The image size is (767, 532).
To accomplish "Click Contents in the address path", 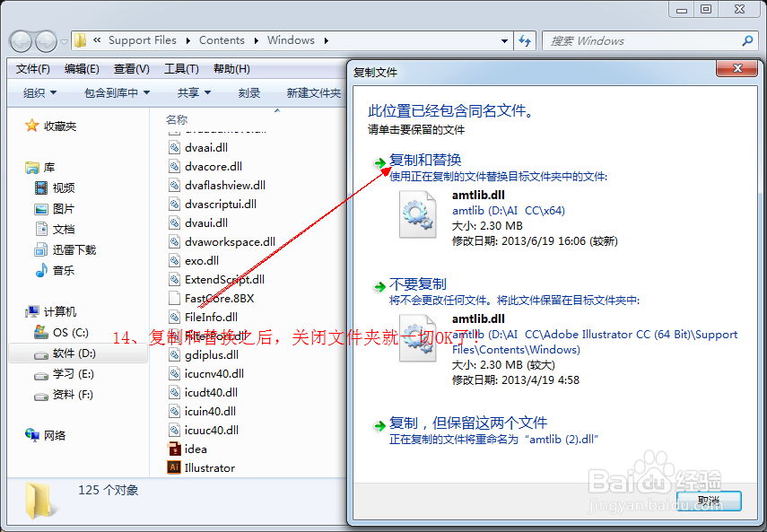I will pos(222,40).
